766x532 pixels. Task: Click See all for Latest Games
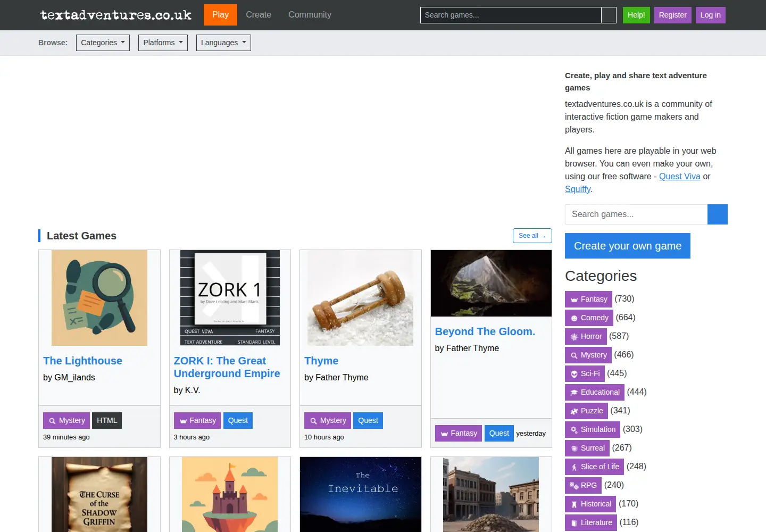[x=532, y=236]
